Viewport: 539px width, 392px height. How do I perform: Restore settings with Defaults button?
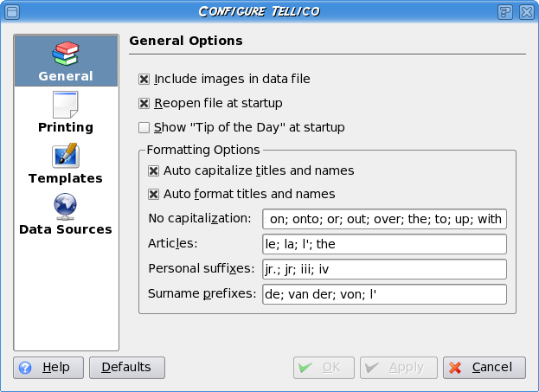pos(127,368)
